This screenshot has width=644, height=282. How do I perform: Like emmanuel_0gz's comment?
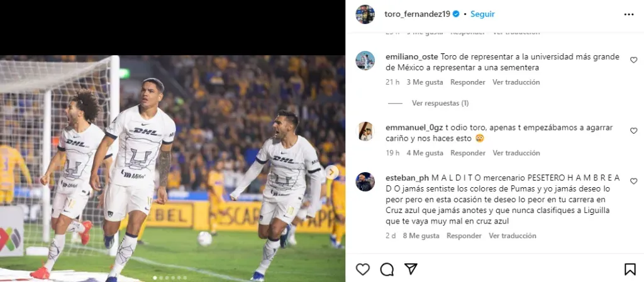pyautogui.click(x=633, y=131)
